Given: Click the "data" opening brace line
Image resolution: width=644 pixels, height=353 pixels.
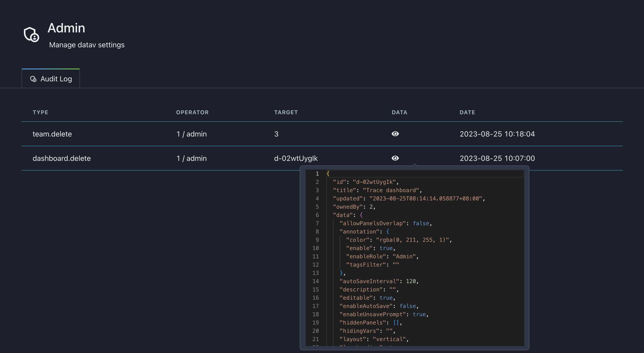Looking at the screenshot, I should (347, 215).
